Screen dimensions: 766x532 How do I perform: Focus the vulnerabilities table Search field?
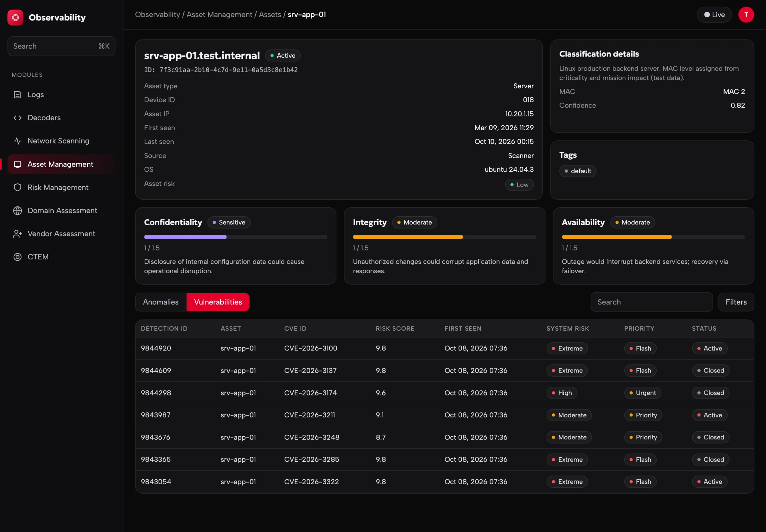tap(652, 302)
